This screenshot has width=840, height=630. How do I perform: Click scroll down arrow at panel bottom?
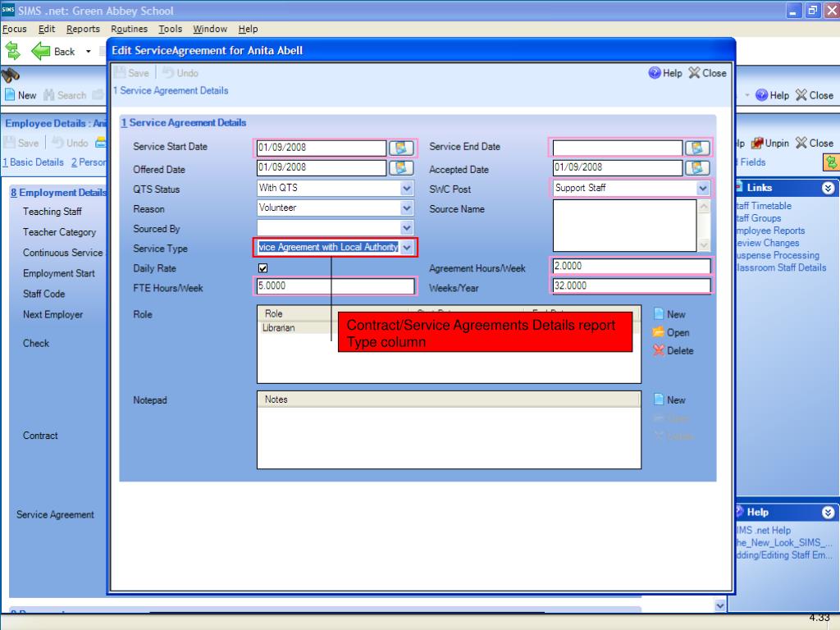tap(720, 606)
